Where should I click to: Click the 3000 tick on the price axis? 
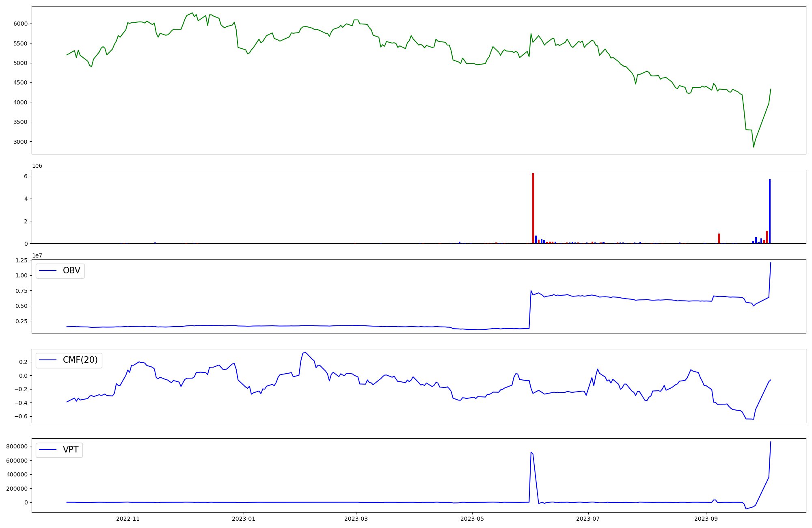click(x=20, y=142)
